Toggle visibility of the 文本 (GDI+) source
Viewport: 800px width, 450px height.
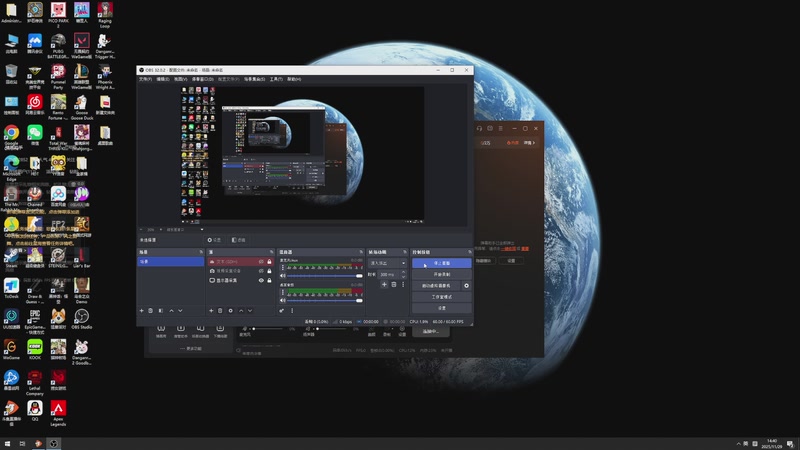click(261, 262)
